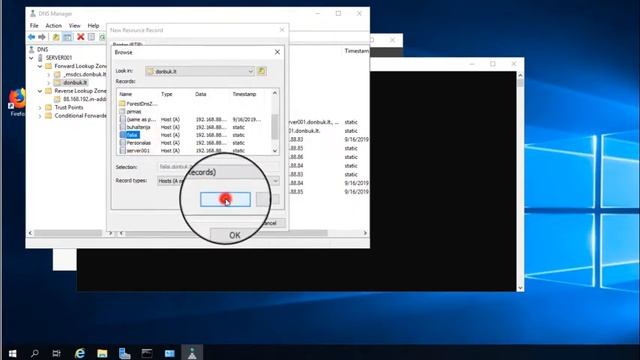Click the Back arrow in DNS Manager toolbar
The height and width of the screenshot is (360, 640).
tap(31, 37)
